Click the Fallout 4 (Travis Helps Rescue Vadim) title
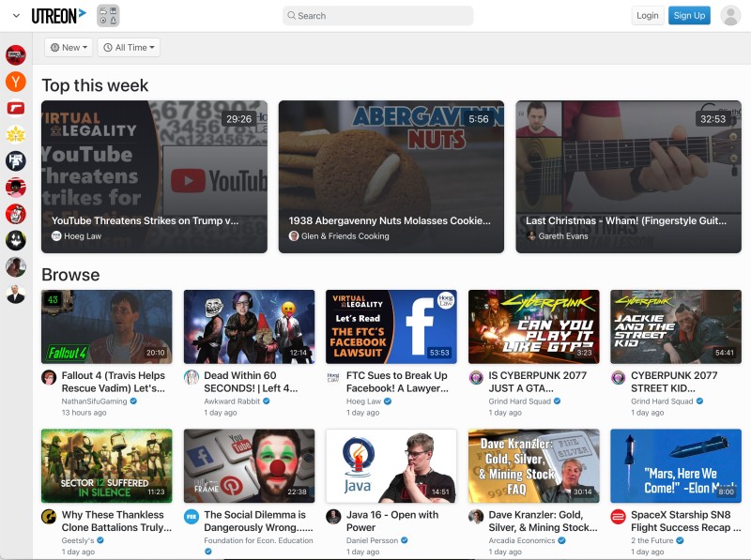 114,382
